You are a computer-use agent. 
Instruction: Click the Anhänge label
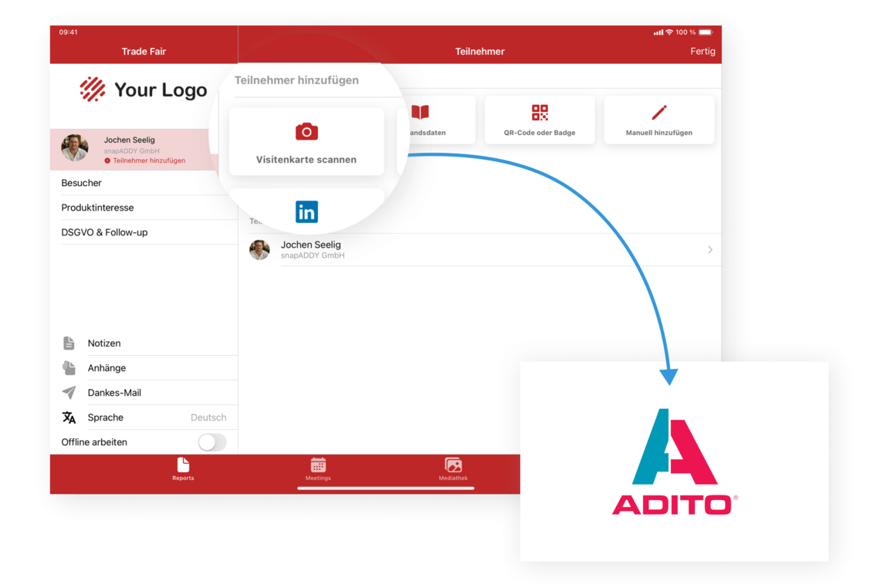click(x=107, y=368)
